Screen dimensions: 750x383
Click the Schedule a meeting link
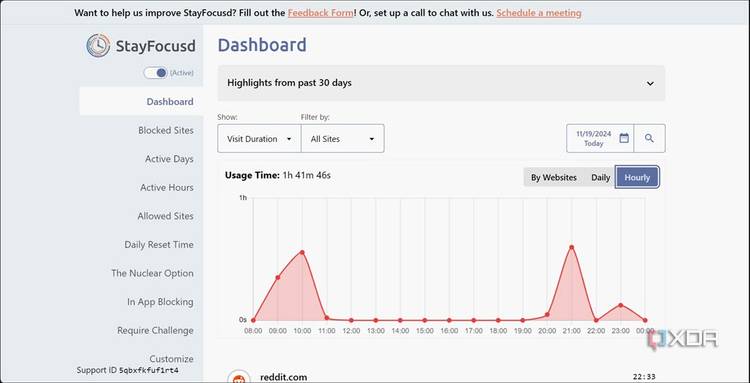point(539,13)
